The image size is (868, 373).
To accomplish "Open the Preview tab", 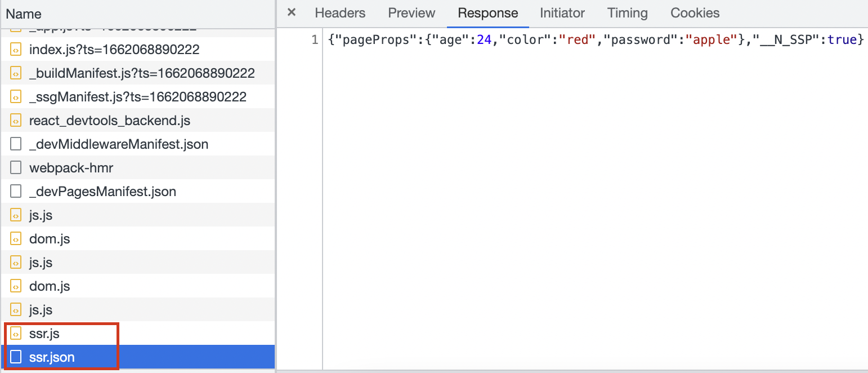I will [x=411, y=13].
